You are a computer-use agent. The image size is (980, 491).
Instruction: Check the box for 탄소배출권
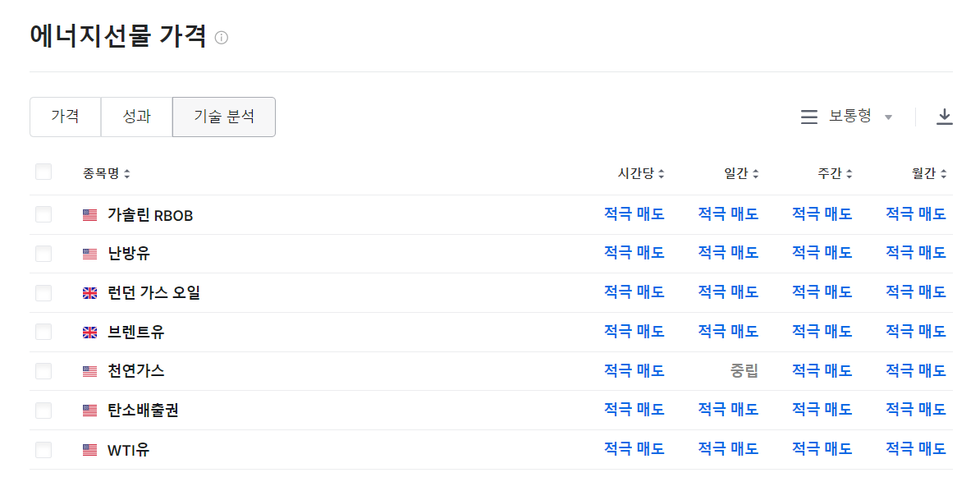[44, 411]
